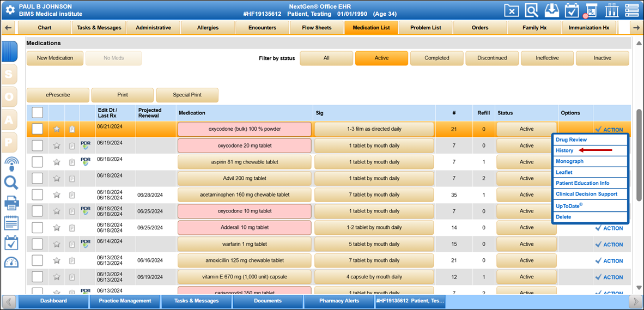Expand ACTION options for amoxicillin row
Screen dimensions: 644x310
[609, 261]
